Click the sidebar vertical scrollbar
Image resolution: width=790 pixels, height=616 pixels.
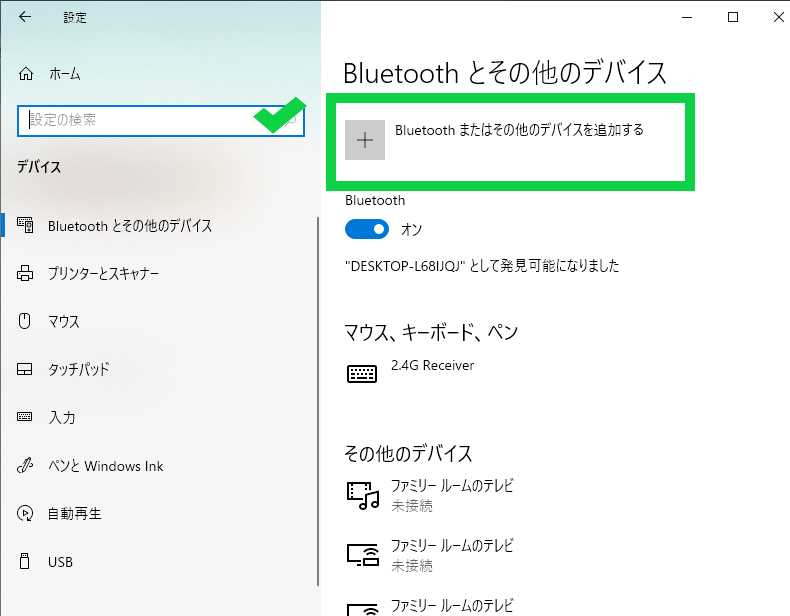(318, 401)
